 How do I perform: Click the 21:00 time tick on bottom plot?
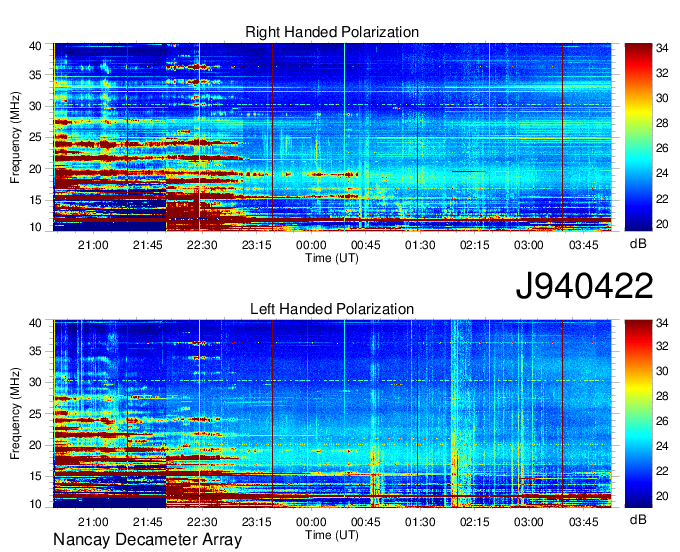tap(93, 522)
